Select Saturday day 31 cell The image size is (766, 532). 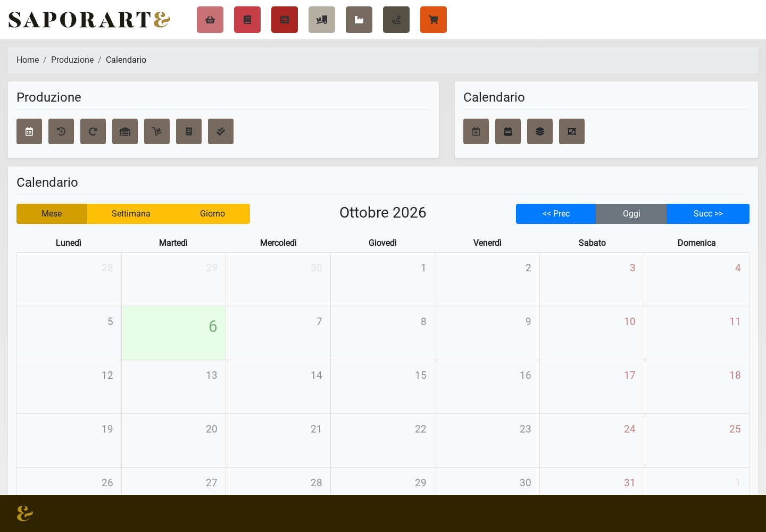coord(592,481)
